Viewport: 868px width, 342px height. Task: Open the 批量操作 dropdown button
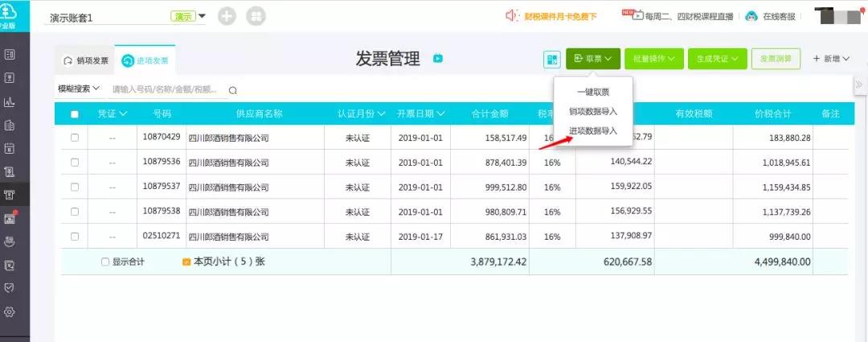click(654, 59)
